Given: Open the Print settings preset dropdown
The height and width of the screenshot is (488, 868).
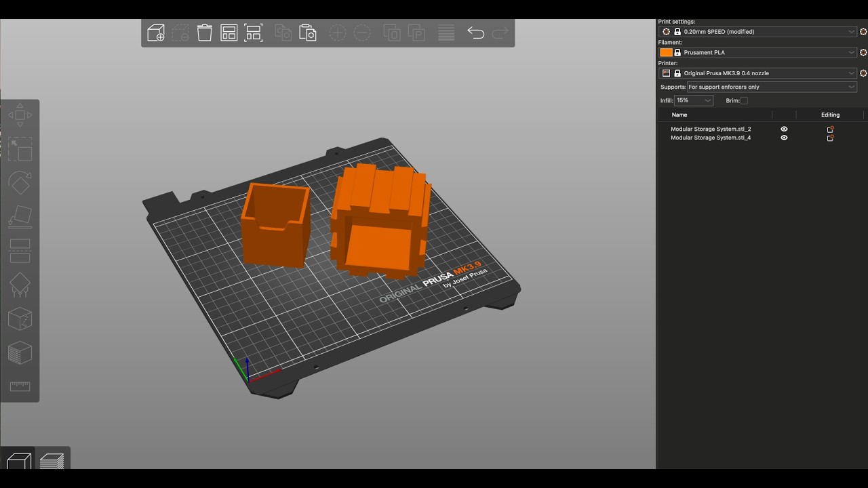Looking at the screenshot, I should pos(758,32).
